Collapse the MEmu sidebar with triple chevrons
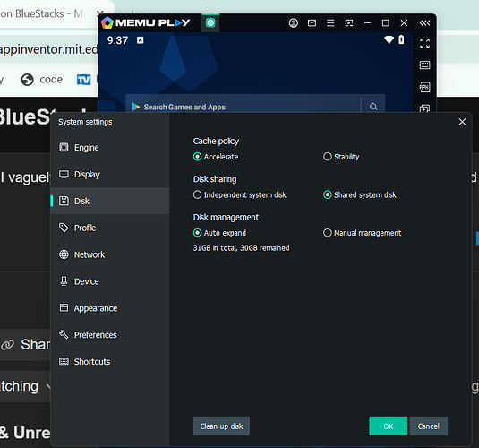The image size is (479, 448). click(424, 23)
